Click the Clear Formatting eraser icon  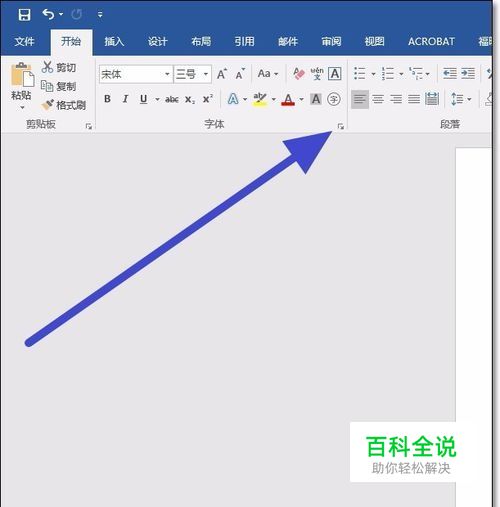tap(299, 73)
